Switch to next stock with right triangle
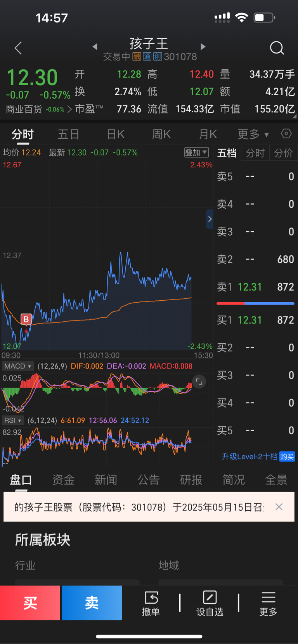This screenshot has width=298, height=644. click(203, 46)
